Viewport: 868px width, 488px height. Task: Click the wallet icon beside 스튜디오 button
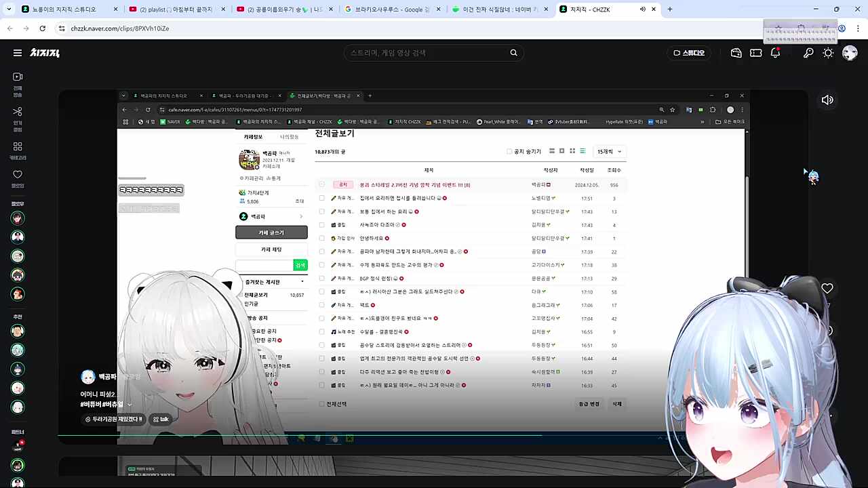736,53
